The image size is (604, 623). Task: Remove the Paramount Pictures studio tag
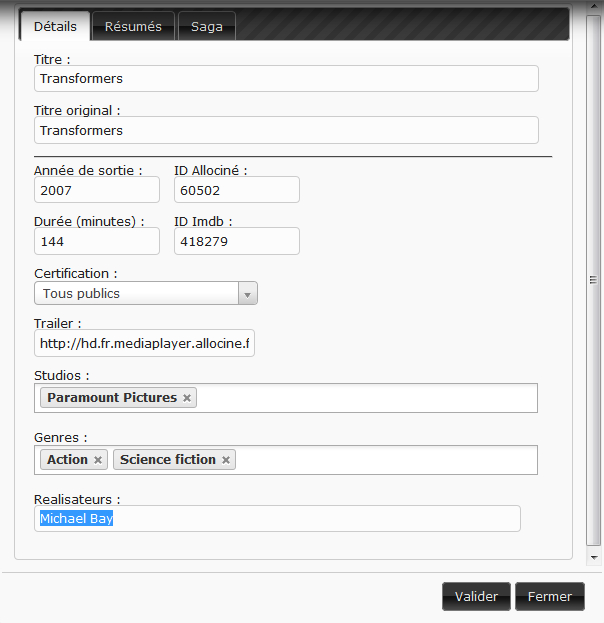tap(187, 398)
